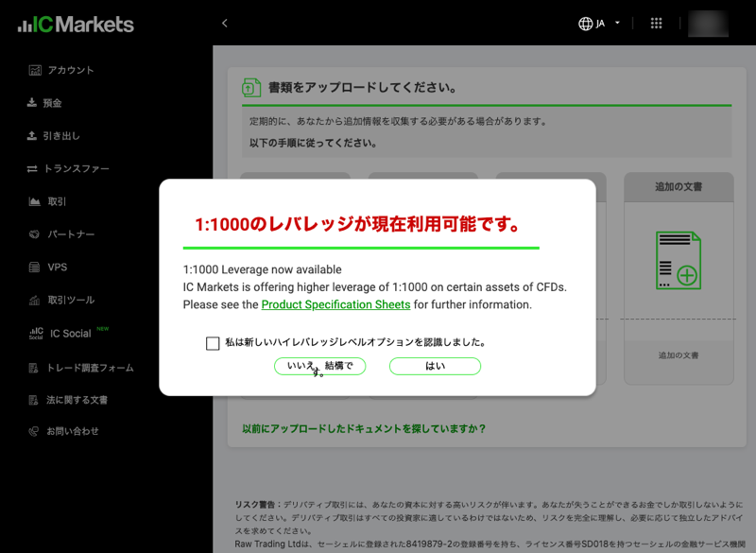Click the IC Social logo icon
756x553 pixels.
[x=36, y=333]
